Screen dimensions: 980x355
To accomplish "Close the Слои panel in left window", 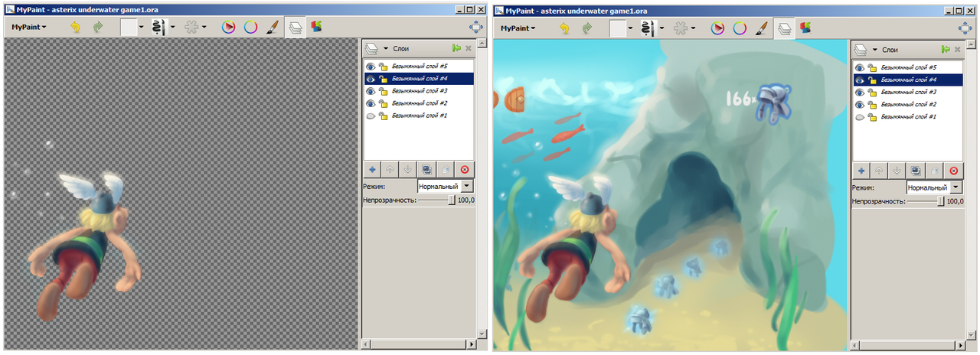I will (x=469, y=48).
